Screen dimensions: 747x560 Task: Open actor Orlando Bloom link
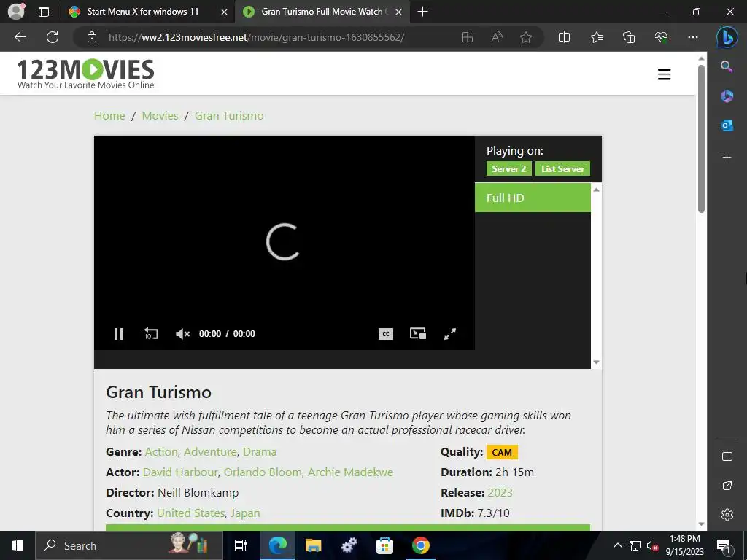tap(263, 472)
